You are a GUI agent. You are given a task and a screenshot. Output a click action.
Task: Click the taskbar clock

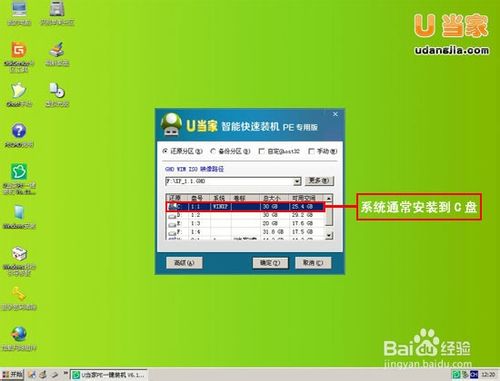[488, 375]
